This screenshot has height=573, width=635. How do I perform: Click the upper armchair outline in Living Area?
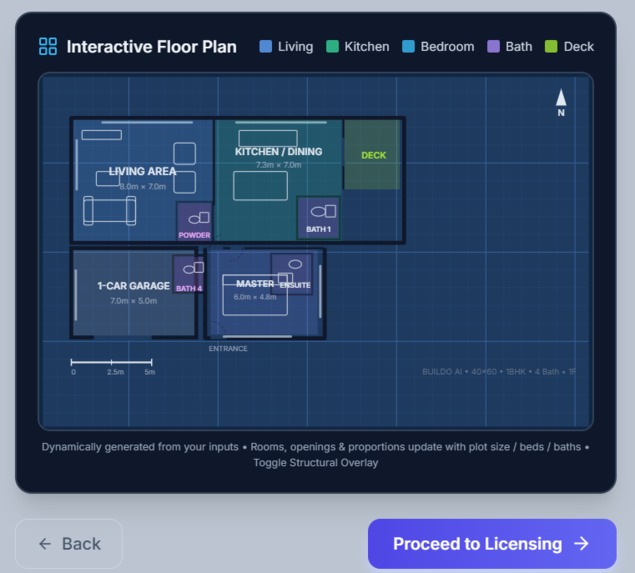pos(185,153)
